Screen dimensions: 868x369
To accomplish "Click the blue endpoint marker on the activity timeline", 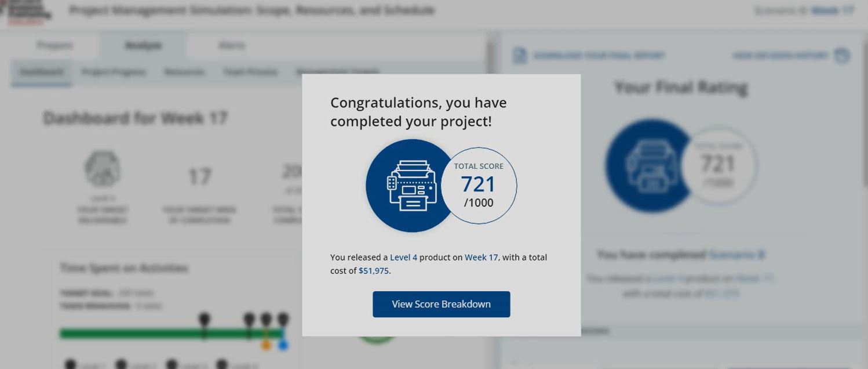I will tap(282, 345).
